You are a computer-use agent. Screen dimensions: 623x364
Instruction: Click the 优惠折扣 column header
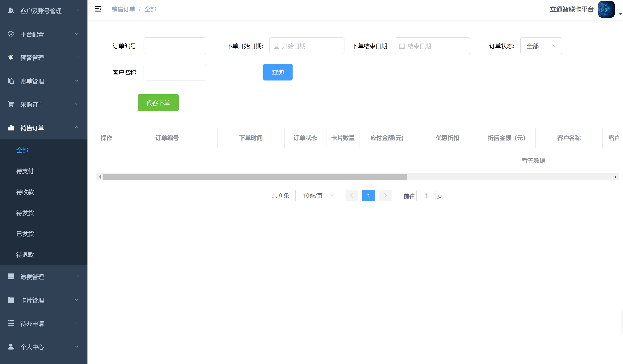coord(447,138)
